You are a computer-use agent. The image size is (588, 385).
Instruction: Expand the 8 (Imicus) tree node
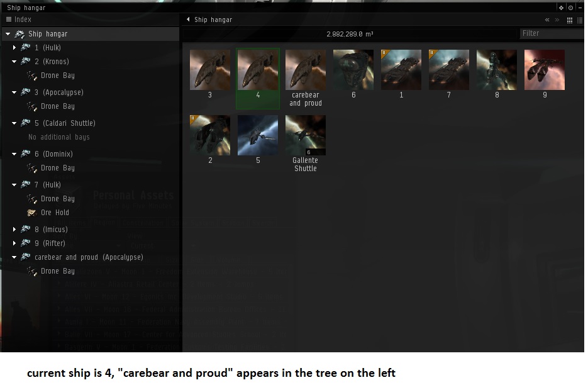tap(14, 229)
